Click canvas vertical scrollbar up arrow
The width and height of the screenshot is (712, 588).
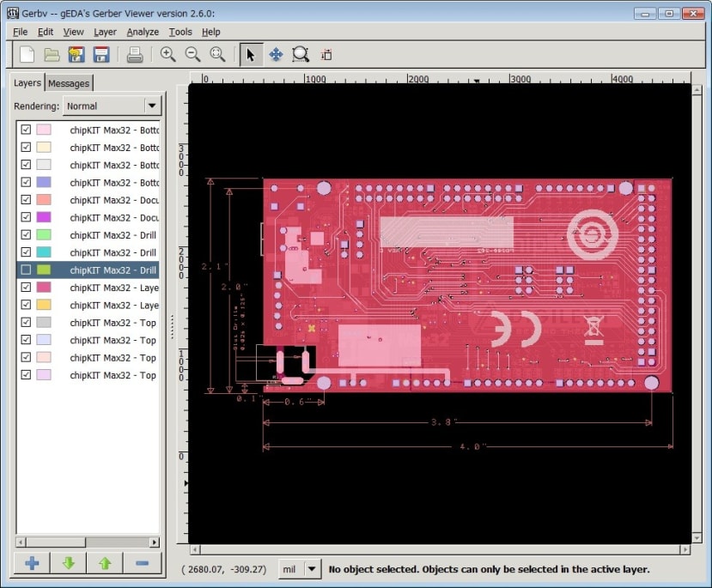697,90
